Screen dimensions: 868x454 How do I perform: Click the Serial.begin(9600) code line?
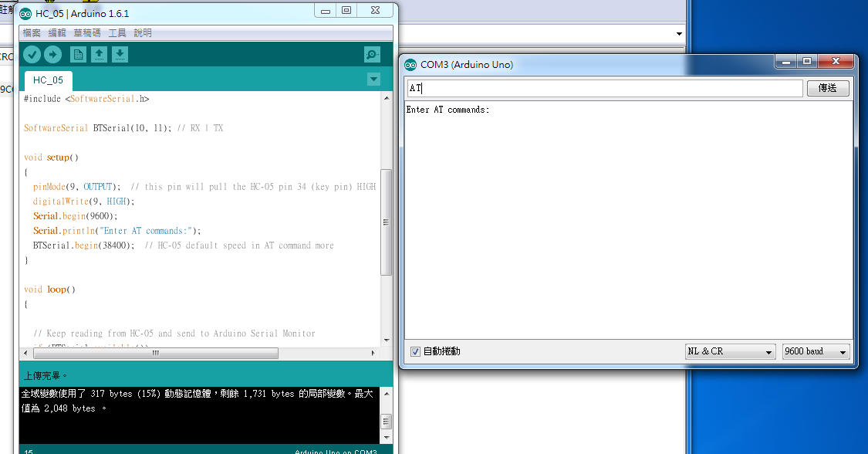coord(76,216)
